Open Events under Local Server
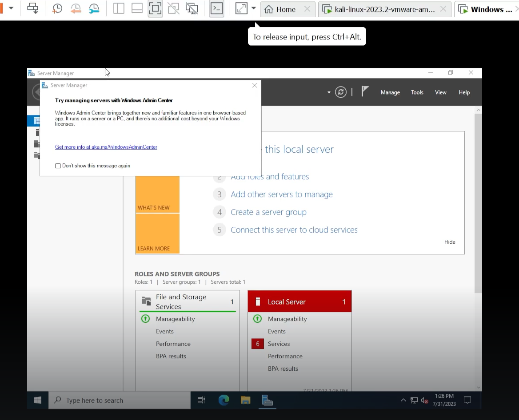This screenshot has height=420, width=519. click(276, 331)
